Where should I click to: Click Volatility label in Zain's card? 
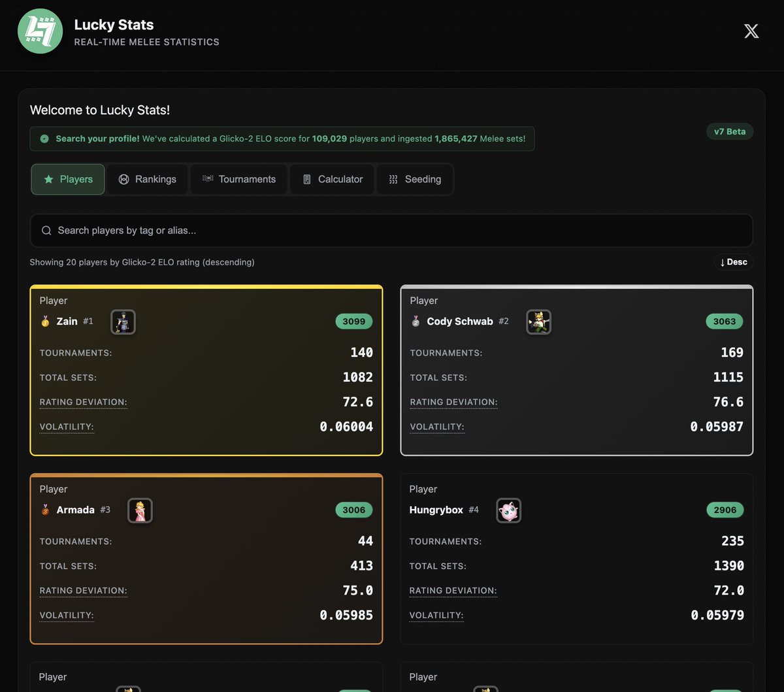pos(67,427)
